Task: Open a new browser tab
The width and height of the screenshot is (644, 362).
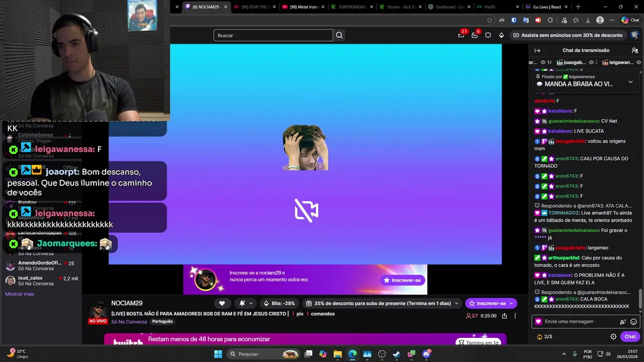Action: pos(578,7)
